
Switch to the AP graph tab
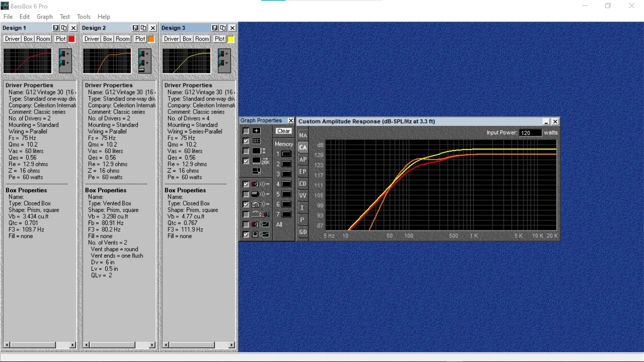tap(303, 159)
